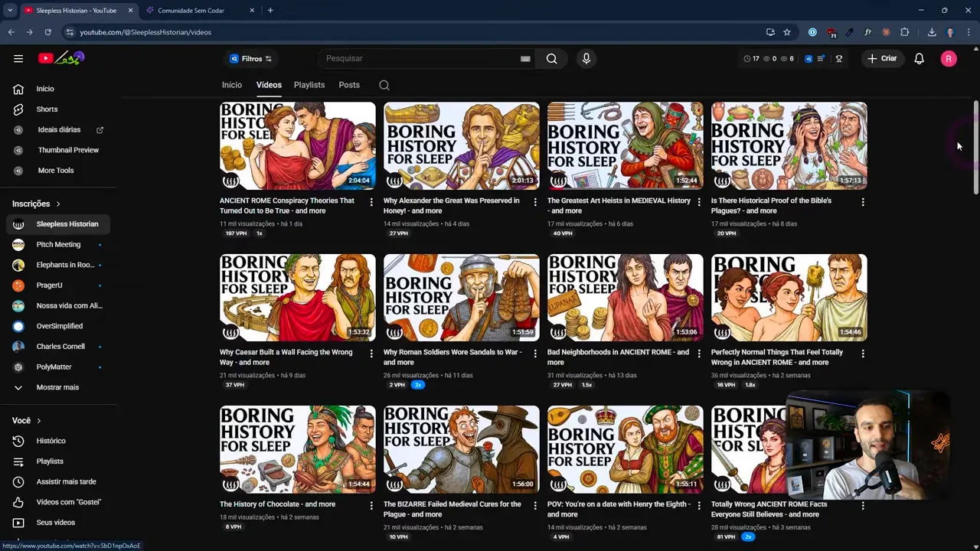Expand Mostrar mais in the subscriptions list
This screenshot has height=551, width=980.
tap(57, 387)
